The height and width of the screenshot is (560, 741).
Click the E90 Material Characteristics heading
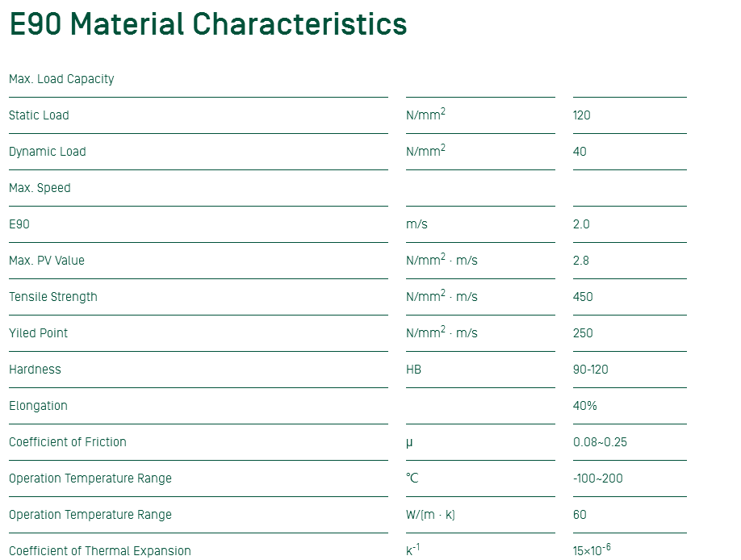[x=208, y=24]
